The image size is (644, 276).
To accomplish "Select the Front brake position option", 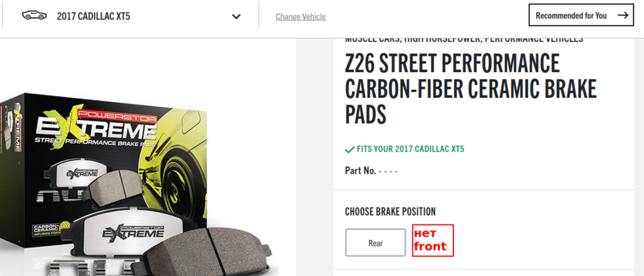I will pos(433,241).
